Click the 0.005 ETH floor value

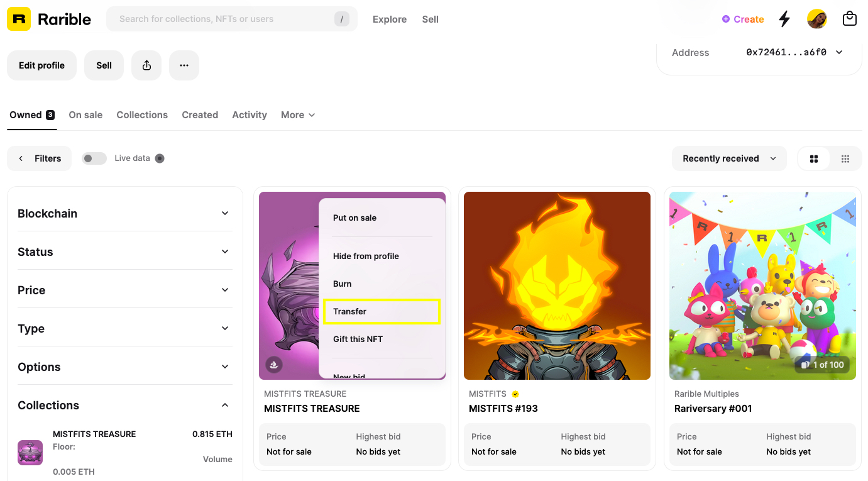click(x=74, y=472)
